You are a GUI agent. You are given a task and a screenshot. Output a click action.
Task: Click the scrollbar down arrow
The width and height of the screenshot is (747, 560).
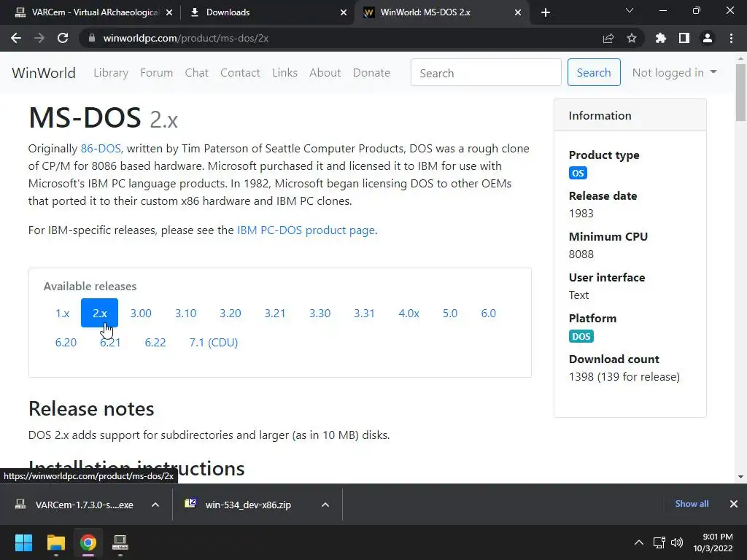(740, 477)
